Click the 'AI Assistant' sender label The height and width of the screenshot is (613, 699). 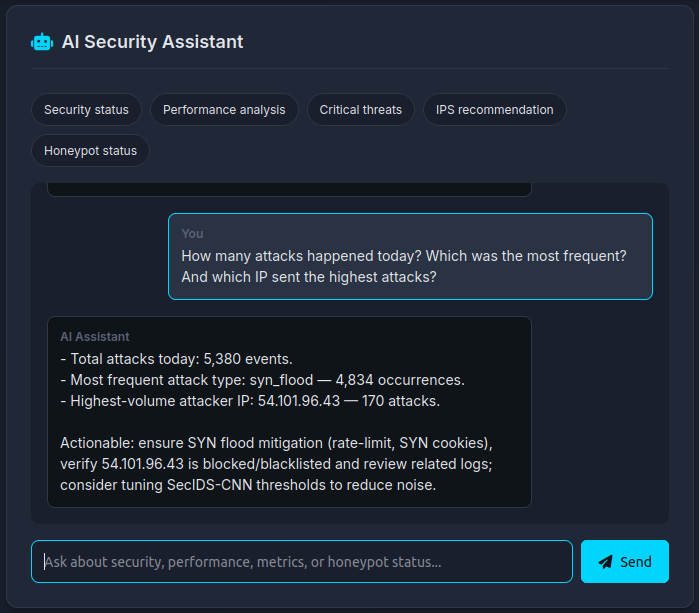point(95,337)
